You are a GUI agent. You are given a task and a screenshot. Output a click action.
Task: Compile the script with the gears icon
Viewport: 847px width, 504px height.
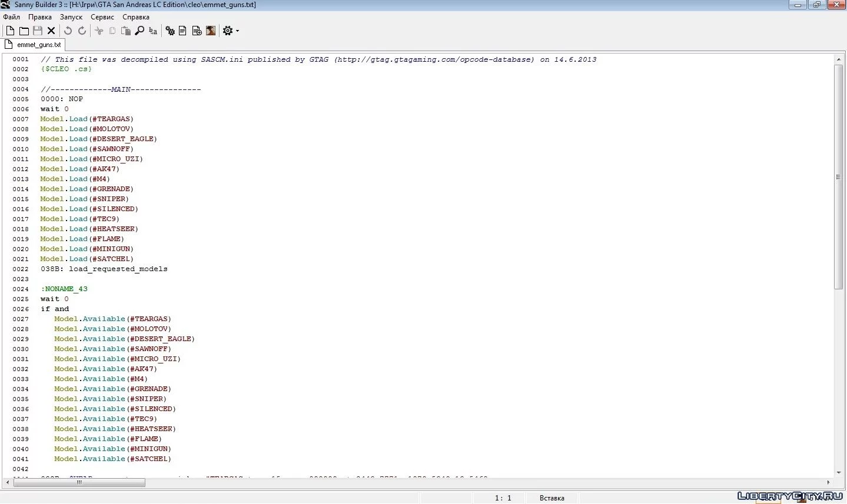tap(170, 31)
